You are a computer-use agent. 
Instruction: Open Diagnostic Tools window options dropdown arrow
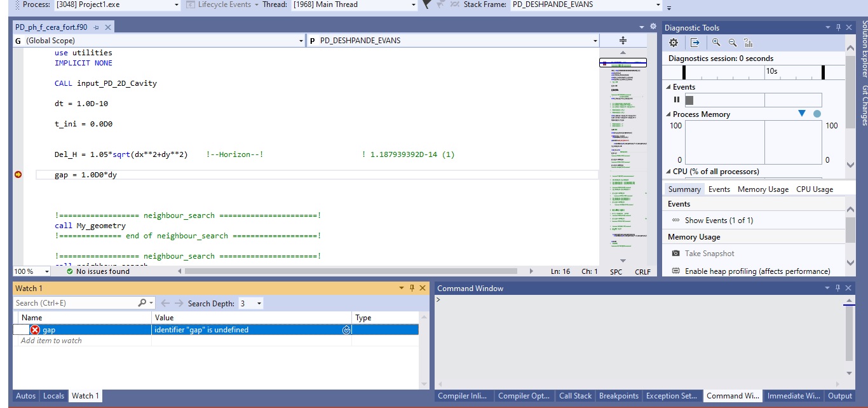pos(828,27)
